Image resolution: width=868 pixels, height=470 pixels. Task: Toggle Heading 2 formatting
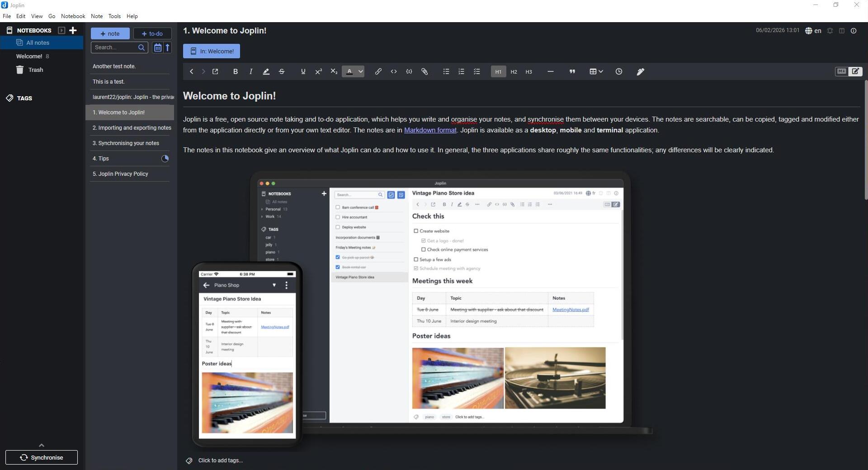tap(514, 71)
